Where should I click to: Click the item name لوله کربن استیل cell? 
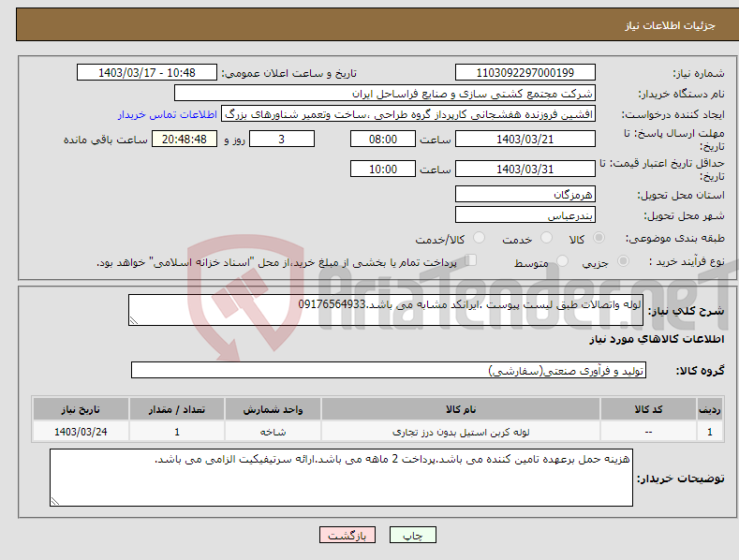click(461, 432)
